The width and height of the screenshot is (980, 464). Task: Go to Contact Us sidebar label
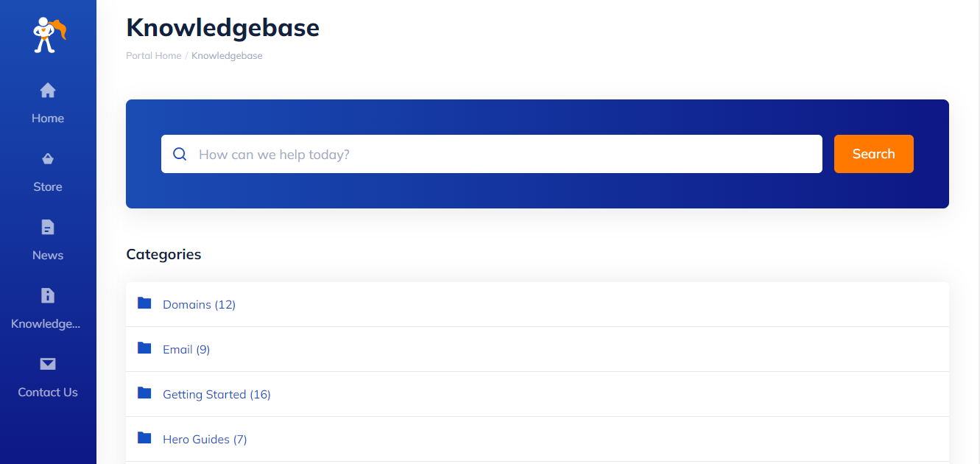[x=48, y=393]
